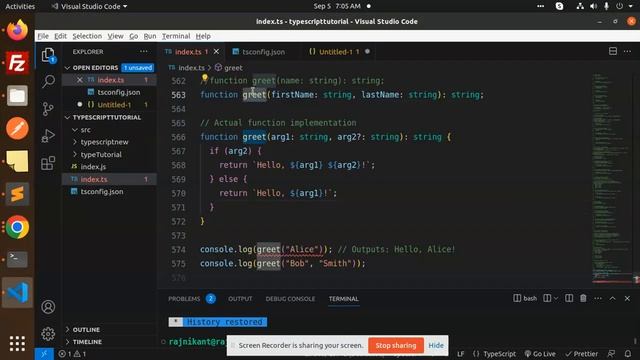Open the File menu

point(43,36)
